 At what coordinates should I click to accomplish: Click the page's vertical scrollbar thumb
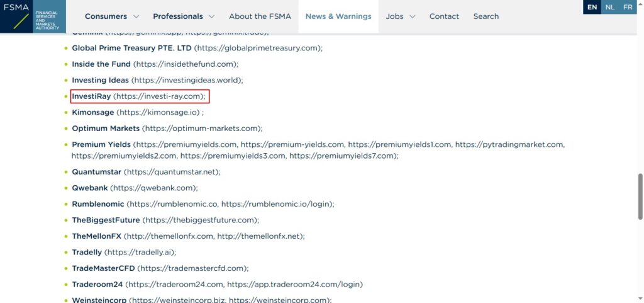[640, 197]
